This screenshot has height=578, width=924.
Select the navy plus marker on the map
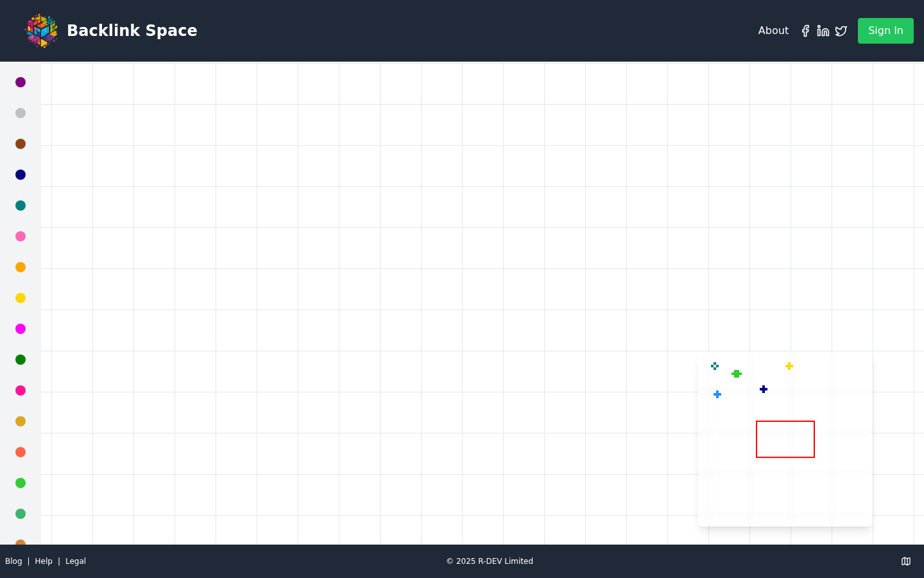click(x=764, y=389)
